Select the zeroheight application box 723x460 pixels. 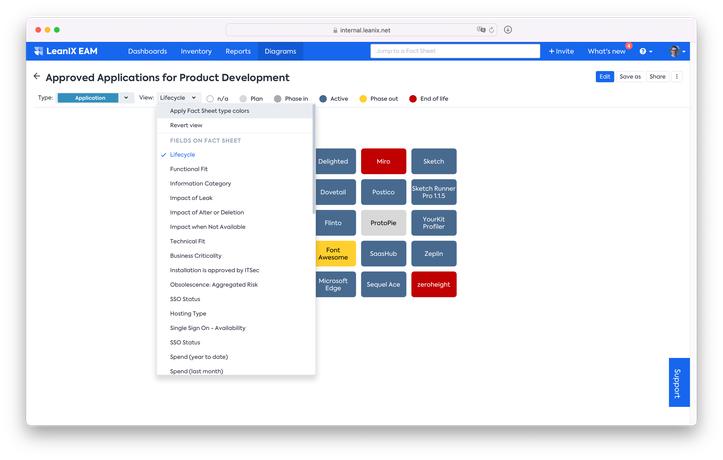coord(434,284)
